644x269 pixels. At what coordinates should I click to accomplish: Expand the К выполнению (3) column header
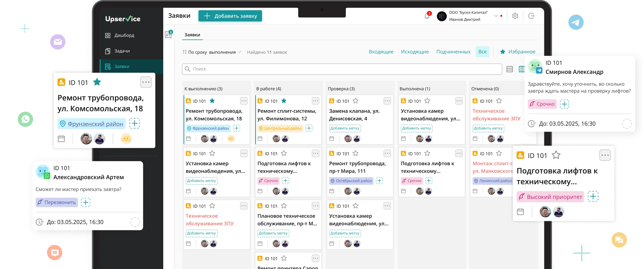coord(204,89)
